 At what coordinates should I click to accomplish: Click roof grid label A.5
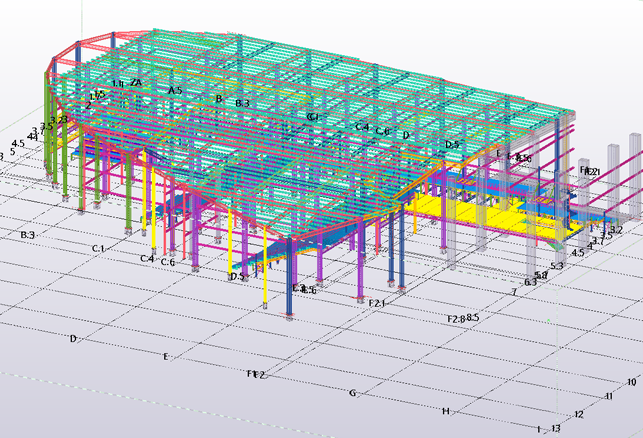(x=175, y=91)
